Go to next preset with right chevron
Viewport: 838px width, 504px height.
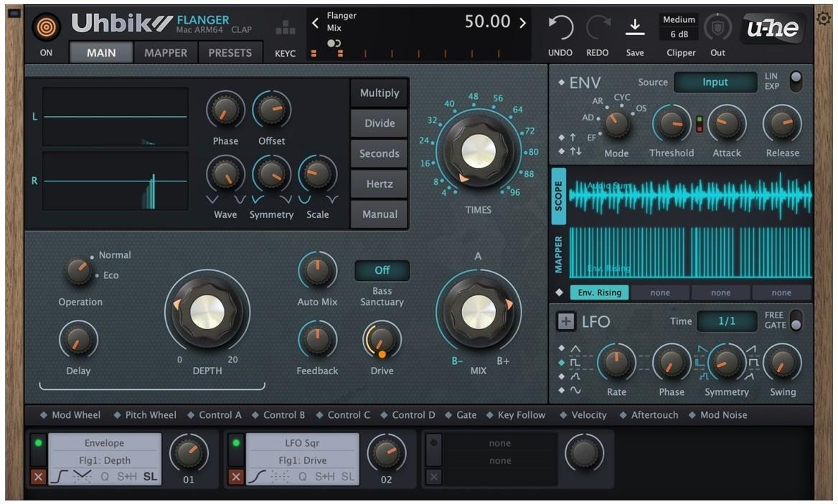[523, 23]
